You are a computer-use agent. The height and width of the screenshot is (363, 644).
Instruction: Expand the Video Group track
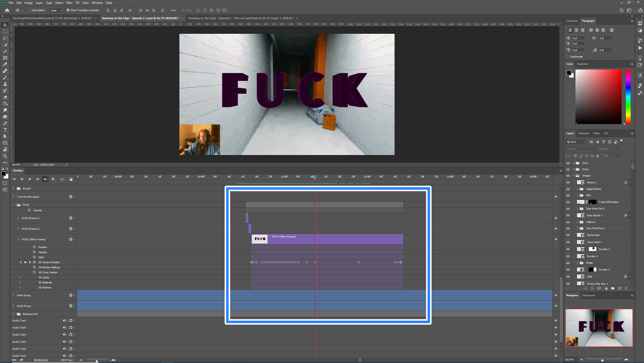click(x=13, y=296)
